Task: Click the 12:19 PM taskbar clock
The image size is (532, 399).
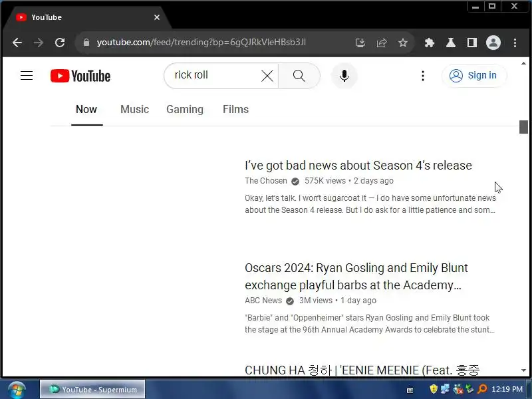Action: pyautogui.click(x=507, y=389)
